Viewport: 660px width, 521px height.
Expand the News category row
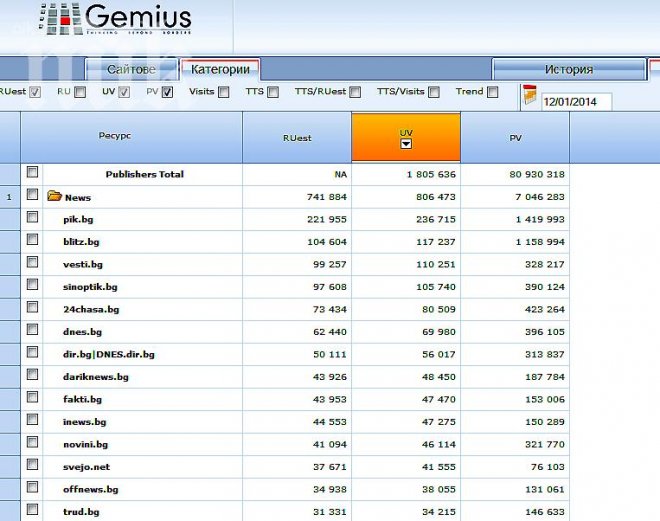pos(77,197)
